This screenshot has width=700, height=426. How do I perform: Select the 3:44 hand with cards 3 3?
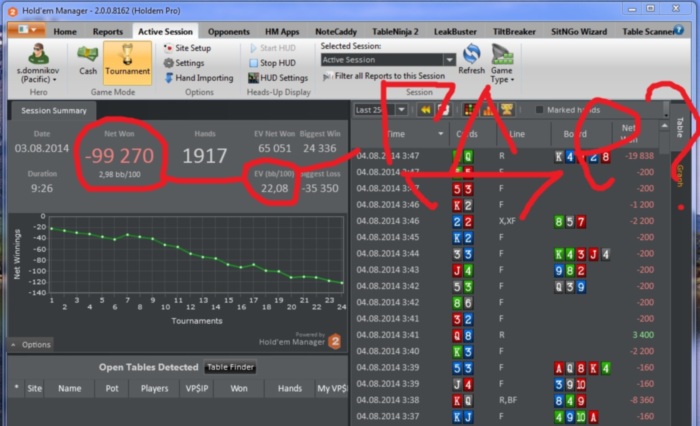505,254
